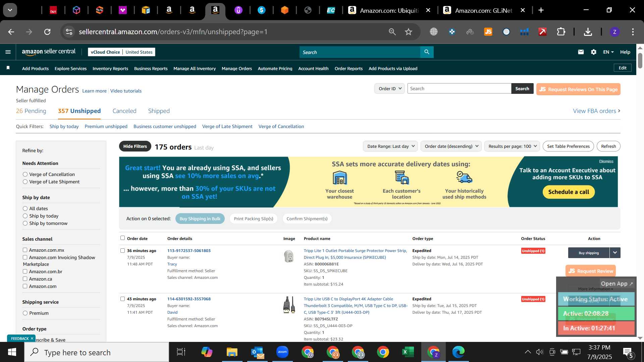The height and width of the screenshot is (362, 644).
Task: Select the Verge of Cancellation radio button
Action: (25, 174)
